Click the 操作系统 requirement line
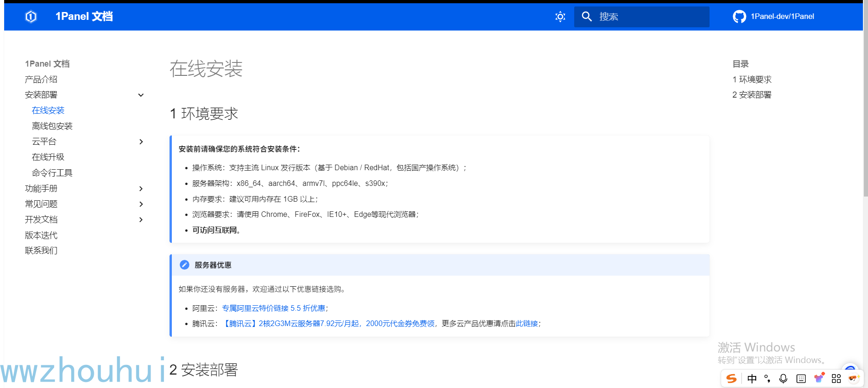This screenshot has width=868, height=388. (329, 168)
